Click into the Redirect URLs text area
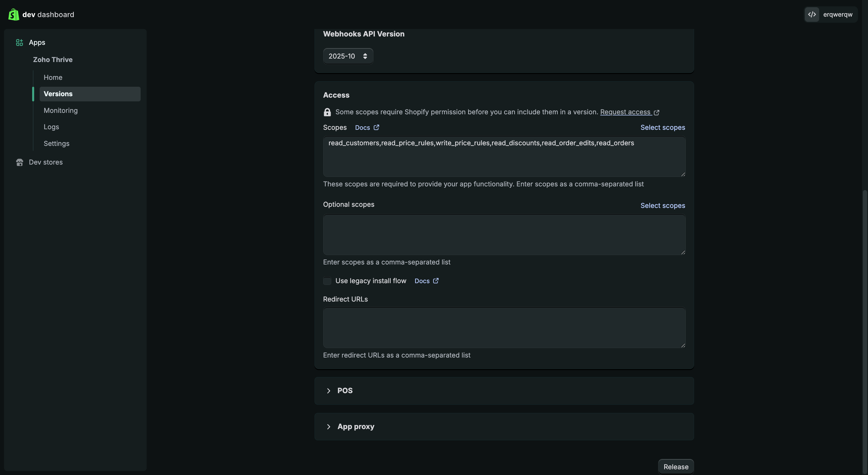The width and height of the screenshot is (868, 475). pos(504,327)
